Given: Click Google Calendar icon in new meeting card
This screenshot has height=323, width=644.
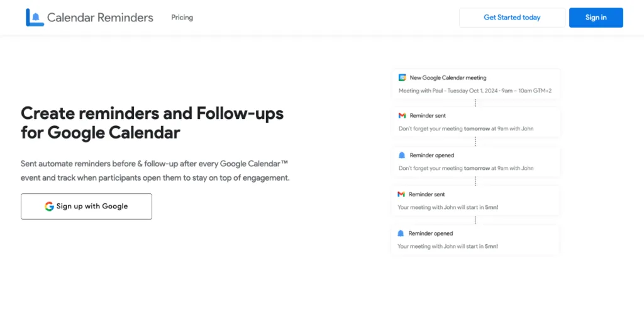Looking at the screenshot, I should (x=402, y=77).
